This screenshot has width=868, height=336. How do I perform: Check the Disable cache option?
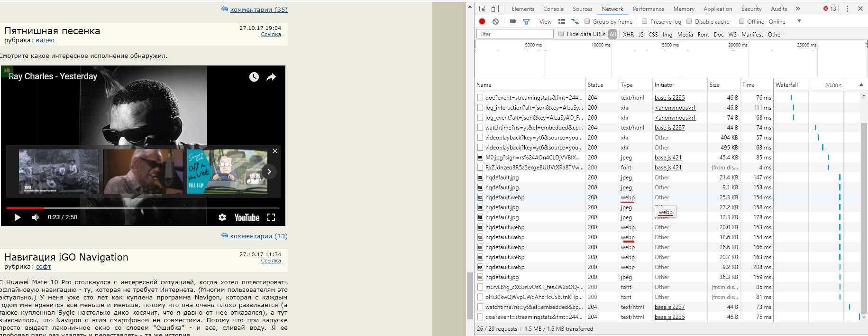pyautogui.click(x=689, y=21)
